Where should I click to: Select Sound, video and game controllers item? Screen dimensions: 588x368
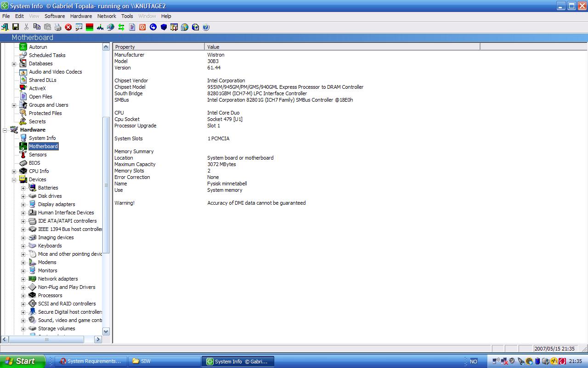(70, 320)
